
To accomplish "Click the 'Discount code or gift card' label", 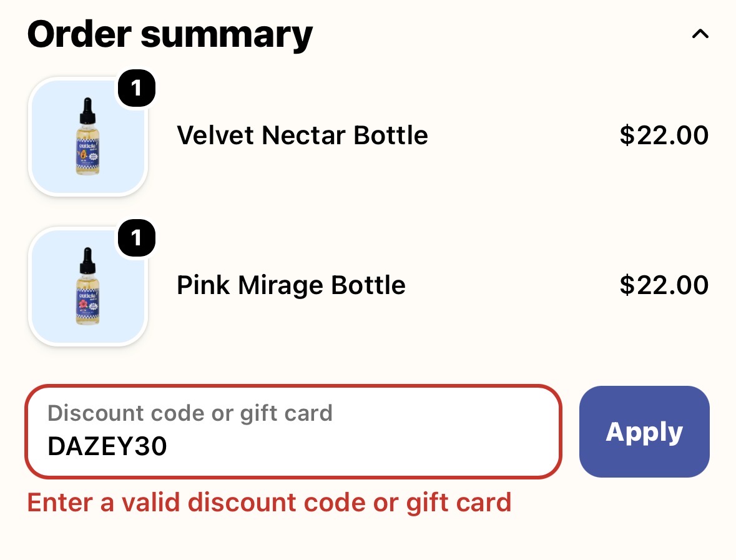I will (190, 413).
